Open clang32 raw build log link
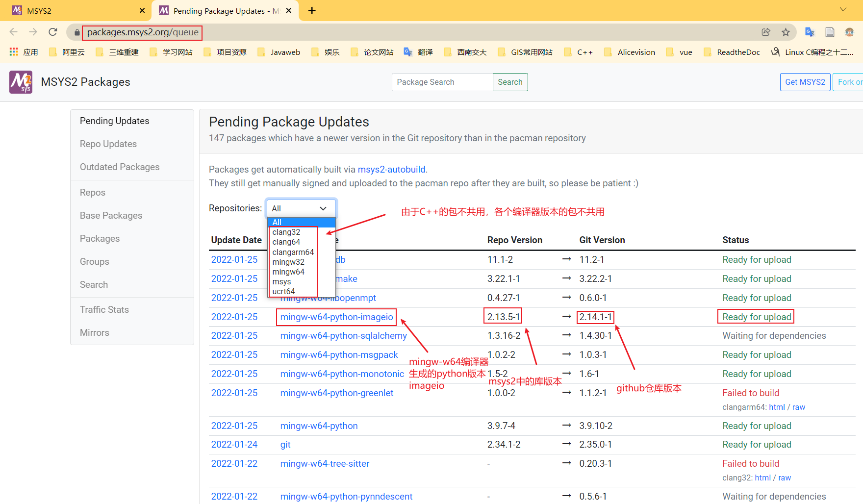 [x=785, y=478]
